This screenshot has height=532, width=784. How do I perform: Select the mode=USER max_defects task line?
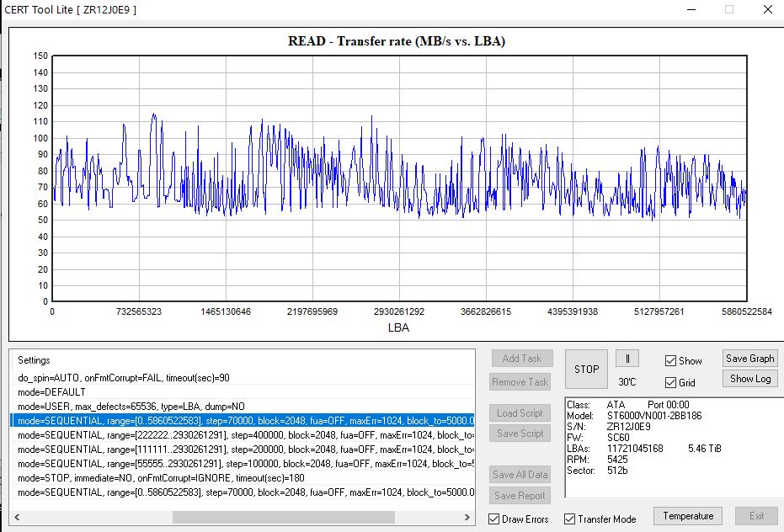(131, 406)
